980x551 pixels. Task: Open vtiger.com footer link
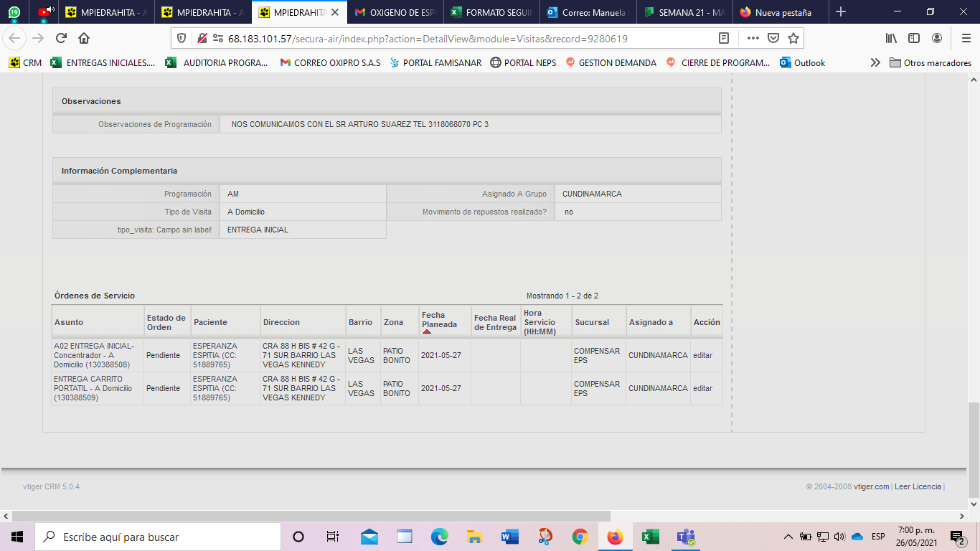click(871, 486)
